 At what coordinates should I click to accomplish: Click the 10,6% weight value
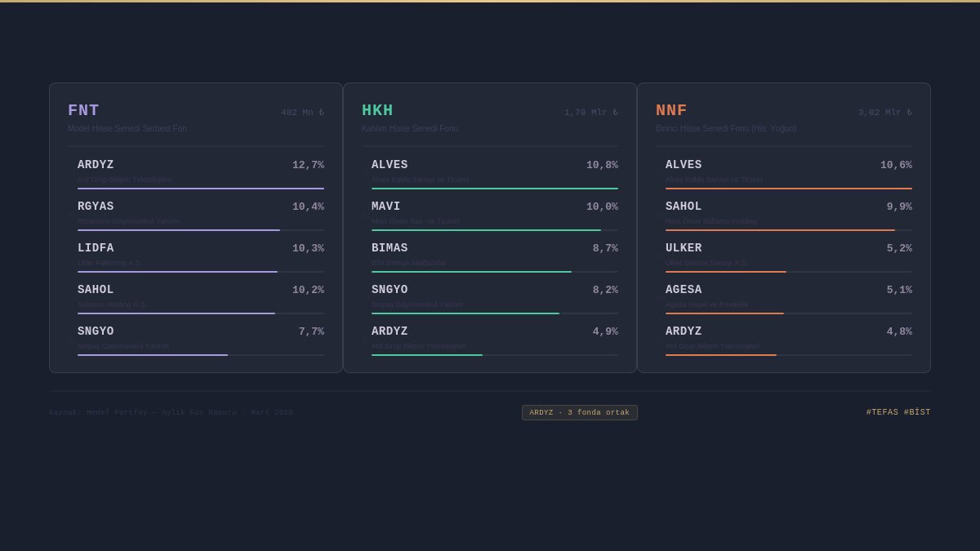897,165
